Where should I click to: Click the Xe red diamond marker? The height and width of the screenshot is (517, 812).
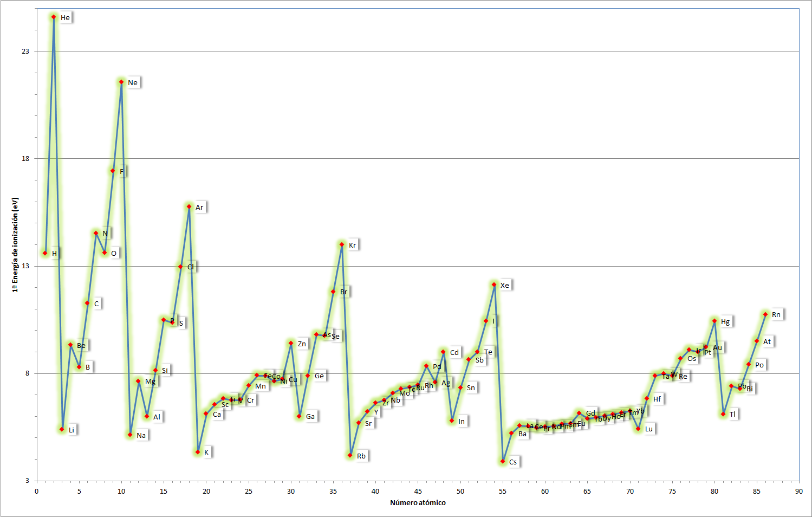pos(494,285)
